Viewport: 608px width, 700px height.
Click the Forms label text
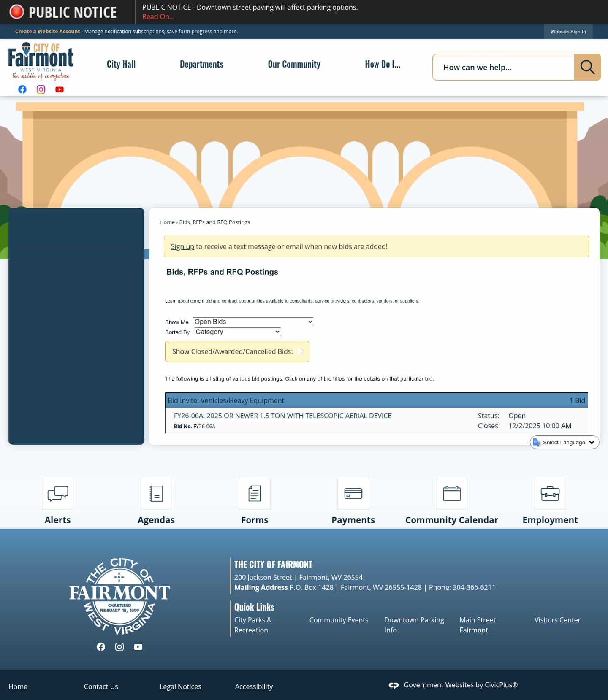point(255,520)
